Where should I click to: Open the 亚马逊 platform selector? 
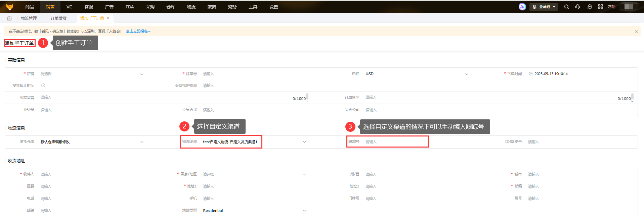544,7
